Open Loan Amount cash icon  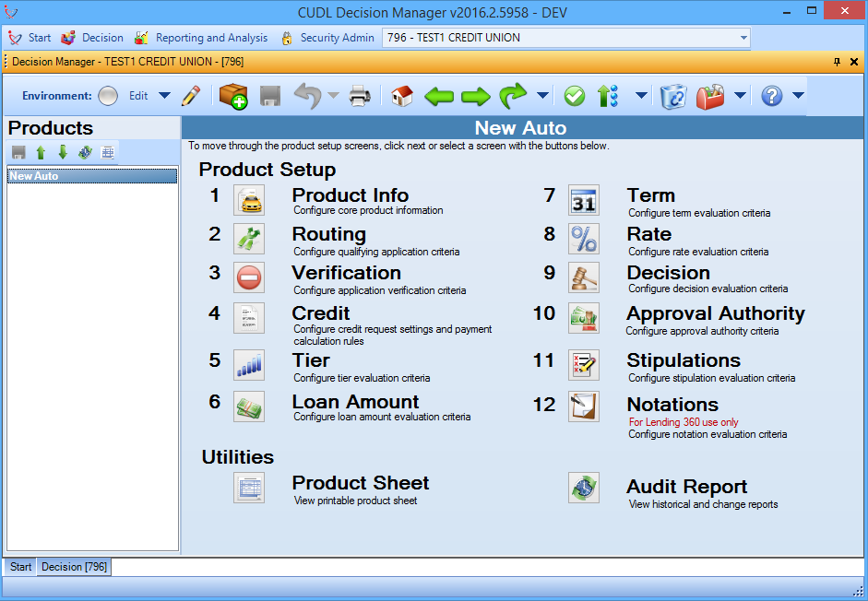coord(249,407)
